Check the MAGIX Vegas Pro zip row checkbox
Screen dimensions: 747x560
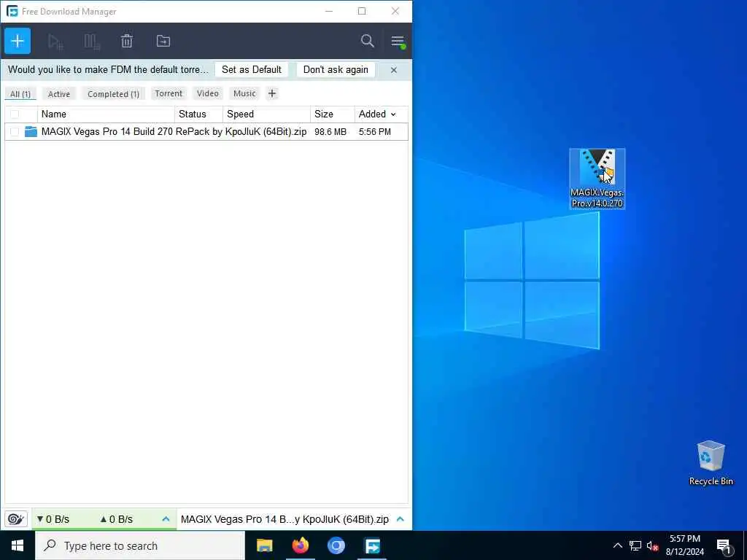(x=15, y=132)
